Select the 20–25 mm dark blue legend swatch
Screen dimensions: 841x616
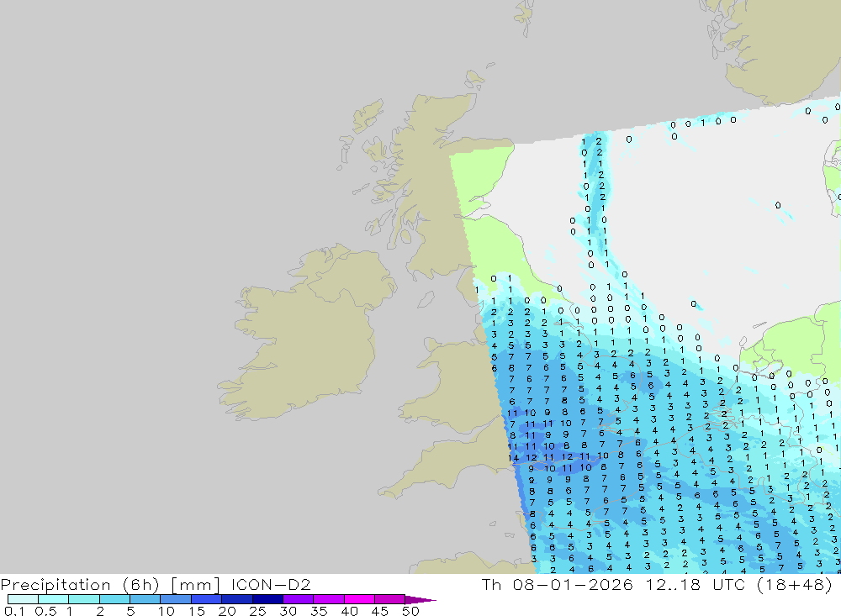point(237,599)
